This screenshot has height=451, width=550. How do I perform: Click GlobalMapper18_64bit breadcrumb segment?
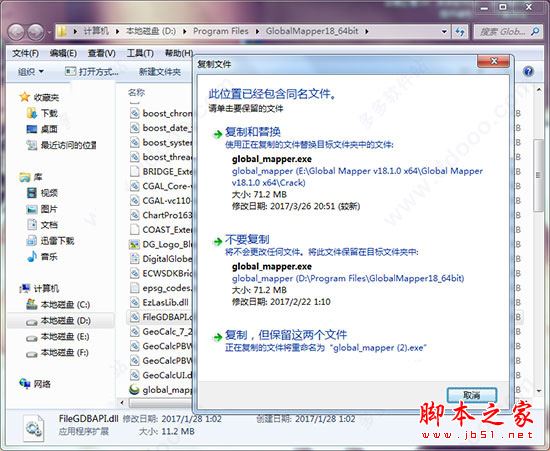point(312,31)
